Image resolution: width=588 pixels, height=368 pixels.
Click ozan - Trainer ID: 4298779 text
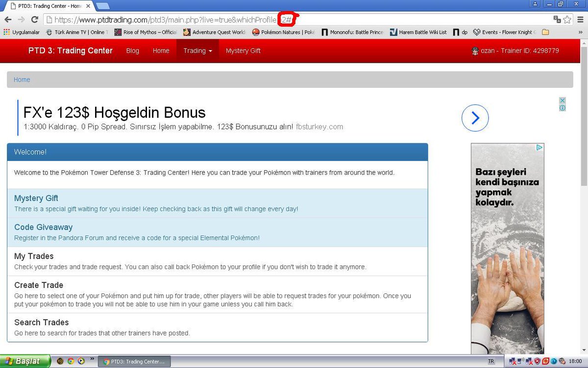pos(520,51)
